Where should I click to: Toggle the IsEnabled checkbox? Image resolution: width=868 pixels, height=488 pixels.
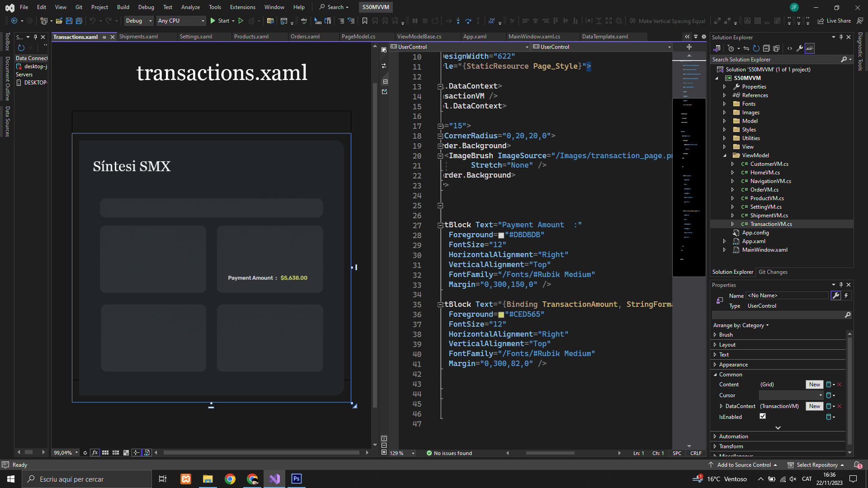[x=763, y=416]
